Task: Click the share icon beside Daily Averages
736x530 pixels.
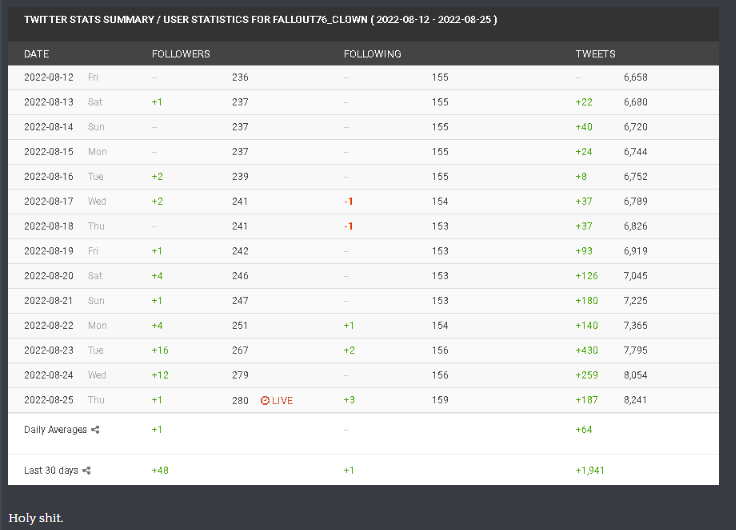Action: point(95,430)
